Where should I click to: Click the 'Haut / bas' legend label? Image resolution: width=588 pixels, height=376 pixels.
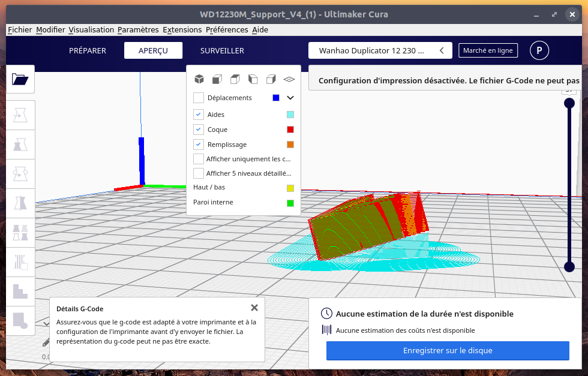tap(209, 187)
